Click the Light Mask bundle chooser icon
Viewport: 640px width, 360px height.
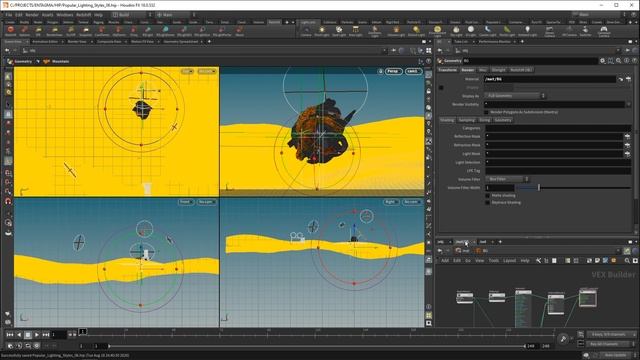tap(627, 153)
